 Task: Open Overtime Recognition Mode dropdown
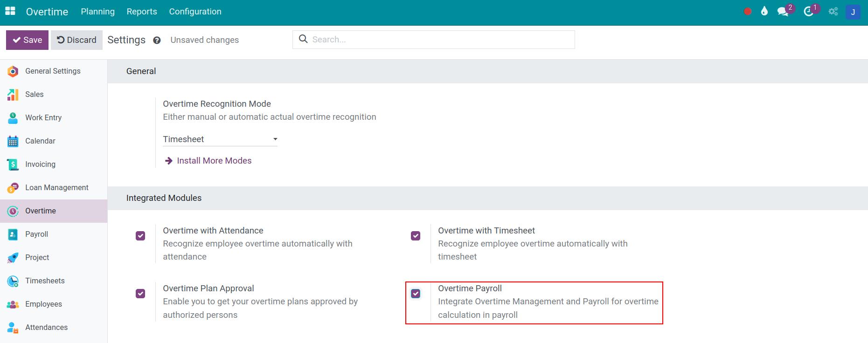click(x=220, y=139)
